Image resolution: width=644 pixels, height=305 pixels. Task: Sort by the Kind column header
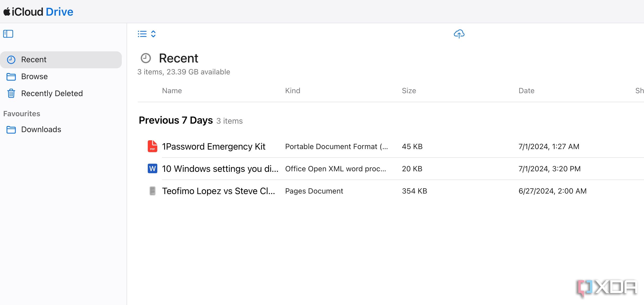293,91
